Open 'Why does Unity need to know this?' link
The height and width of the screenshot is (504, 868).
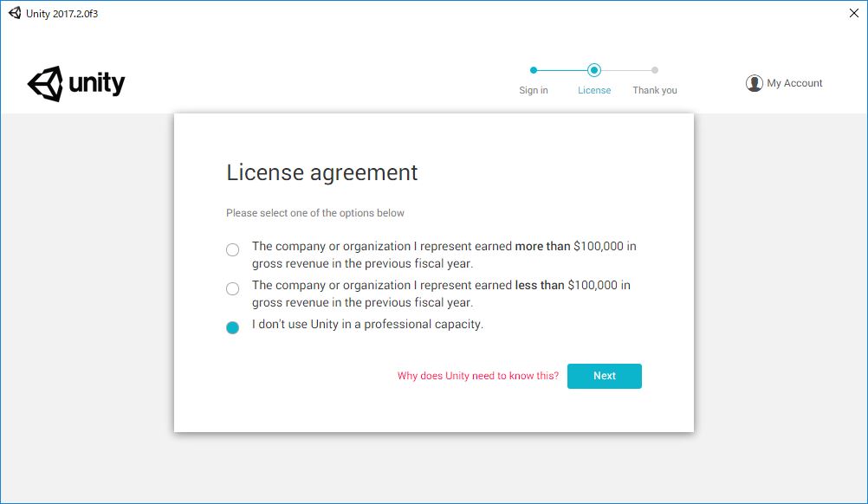point(477,376)
